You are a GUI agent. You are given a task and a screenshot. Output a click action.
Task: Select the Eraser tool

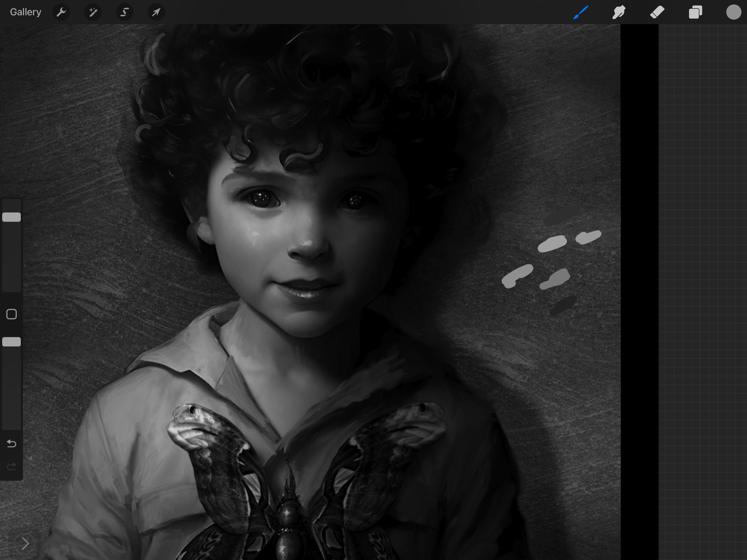(x=657, y=12)
